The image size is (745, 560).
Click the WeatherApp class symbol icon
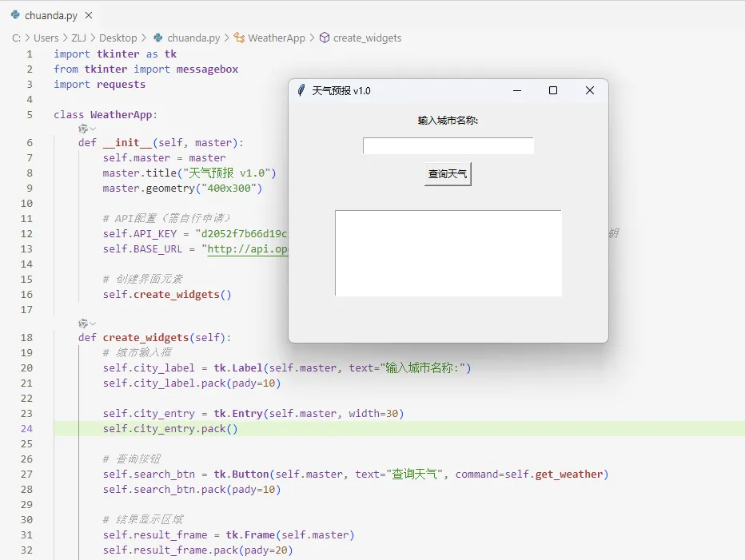coord(240,38)
